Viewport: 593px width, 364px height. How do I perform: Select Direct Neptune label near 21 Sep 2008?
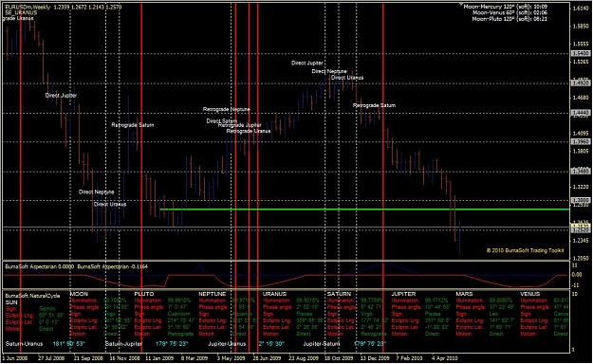pyautogui.click(x=96, y=191)
